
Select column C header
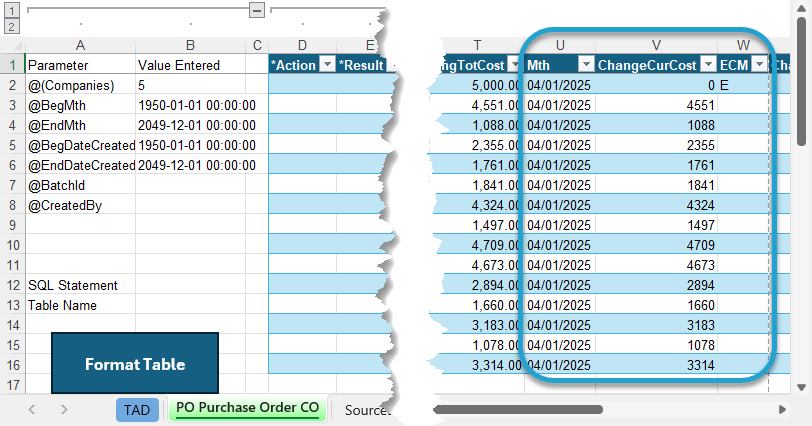[257, 46]
